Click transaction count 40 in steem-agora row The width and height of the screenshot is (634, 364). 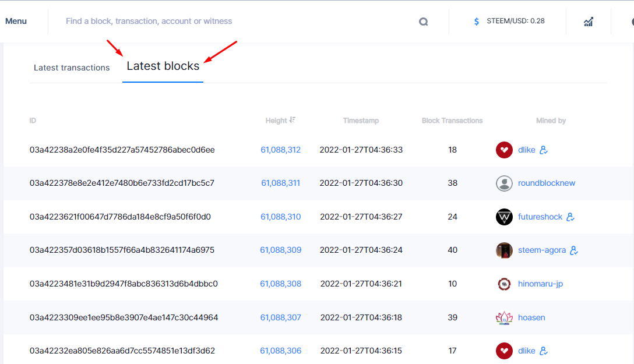pyautogui.click(x=452, y=250)
